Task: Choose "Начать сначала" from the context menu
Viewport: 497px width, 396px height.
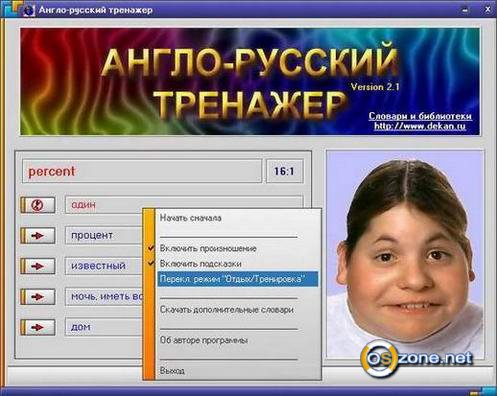Action: pos(237,218)
